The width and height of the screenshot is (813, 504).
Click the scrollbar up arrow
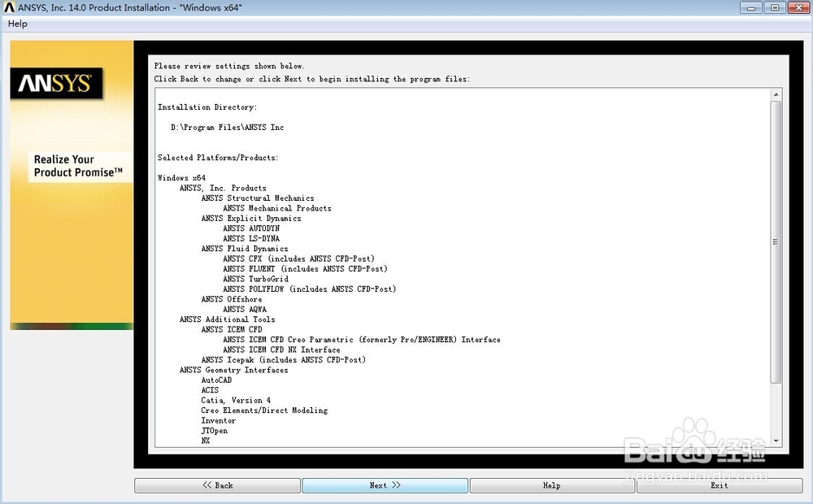[776, 94]
